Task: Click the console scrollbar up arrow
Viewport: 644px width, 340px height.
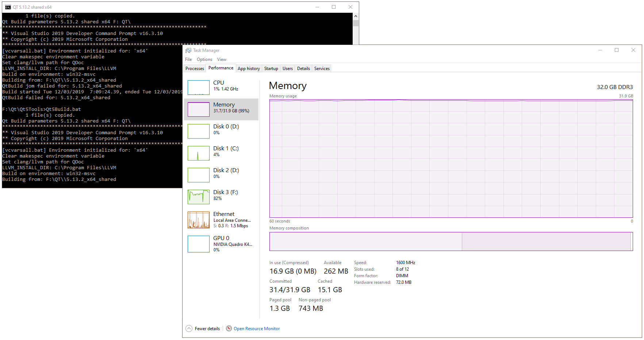Action: tap(356, 16)
